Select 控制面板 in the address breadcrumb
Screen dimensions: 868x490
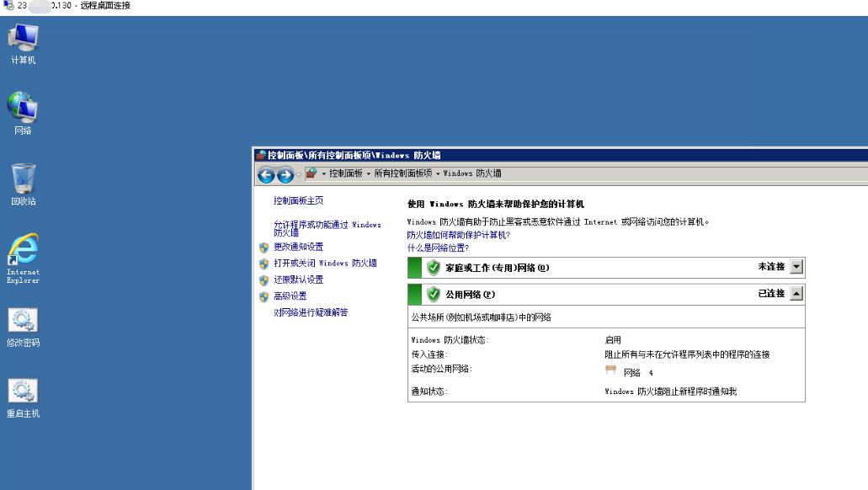click(346, 173)
